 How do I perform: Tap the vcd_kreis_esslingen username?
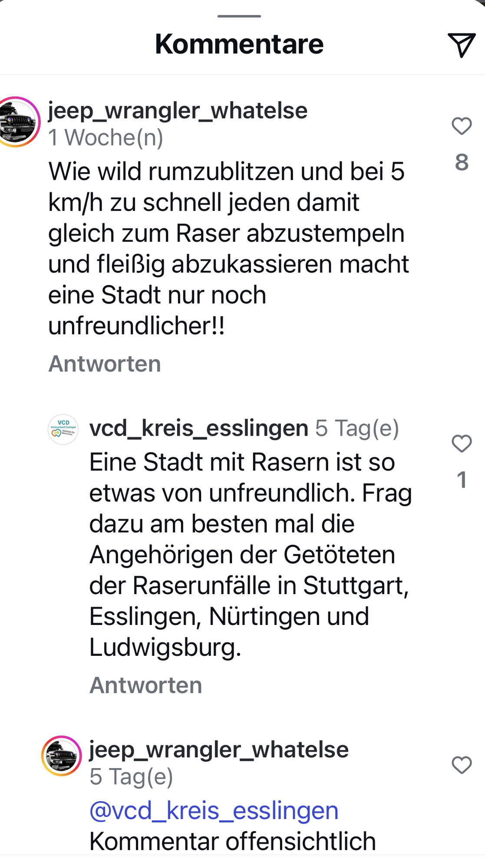(199, 428)
